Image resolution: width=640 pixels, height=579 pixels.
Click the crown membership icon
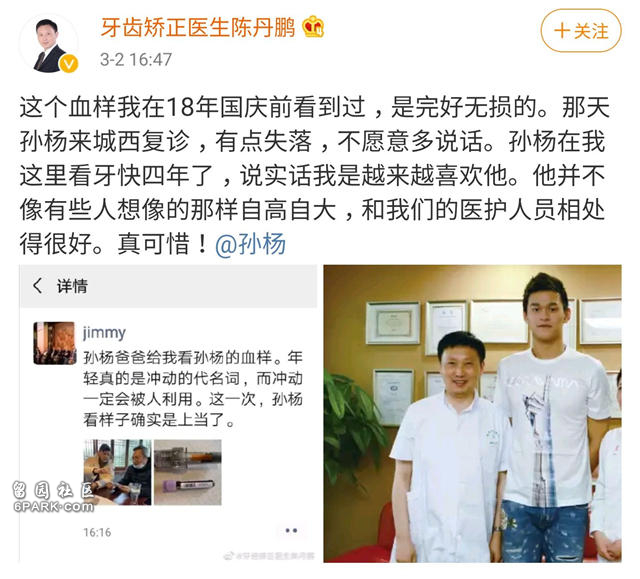coord(313,26)
